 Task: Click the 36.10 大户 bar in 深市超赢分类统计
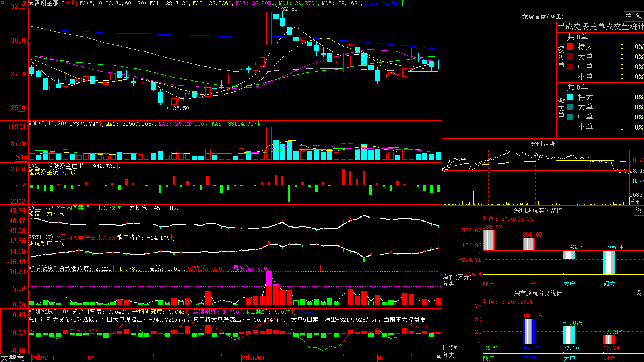(569, 335)
